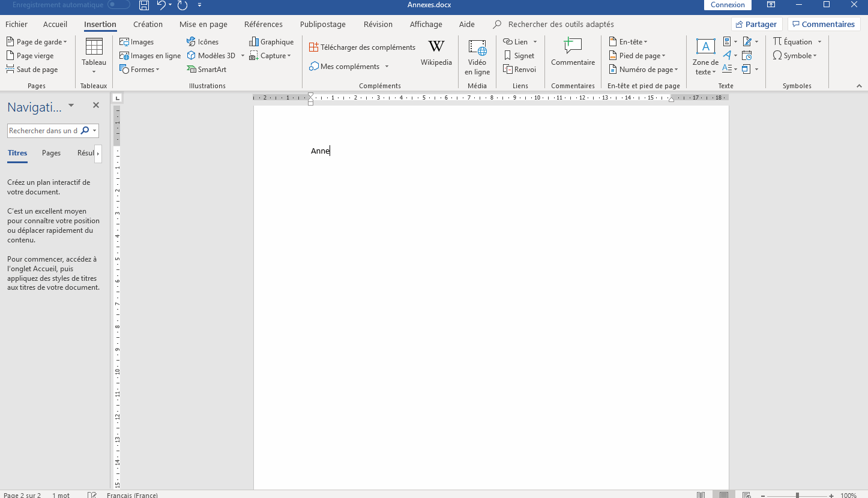Click the Signet bookmark icon
The image size is (868, 498).
[519, 56]
